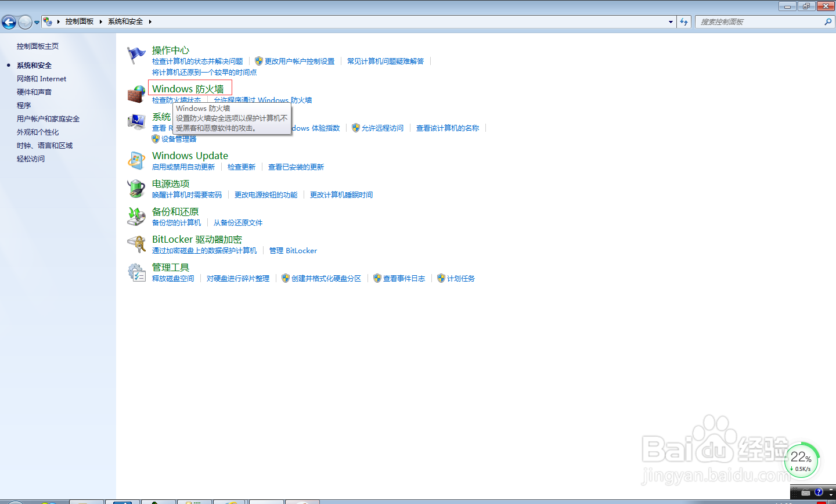Open the 备份和还原 drive icon
This screenshot has width=836, height=504.
tap(136, 216)
